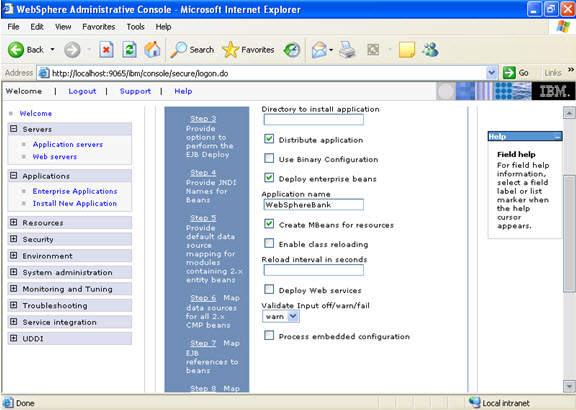Viewport: 576px width, 410px height.
Task: Stop page loading with red X icon
Action: 106,50
